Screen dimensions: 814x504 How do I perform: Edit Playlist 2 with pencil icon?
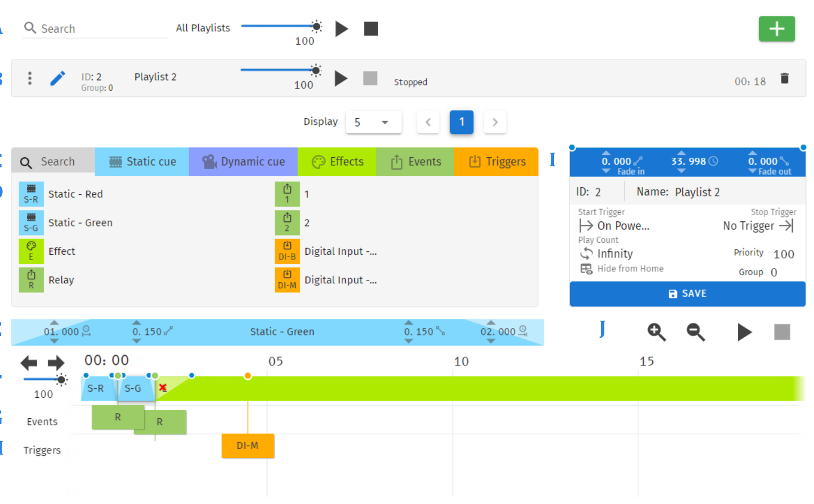[x=57, y=78]
